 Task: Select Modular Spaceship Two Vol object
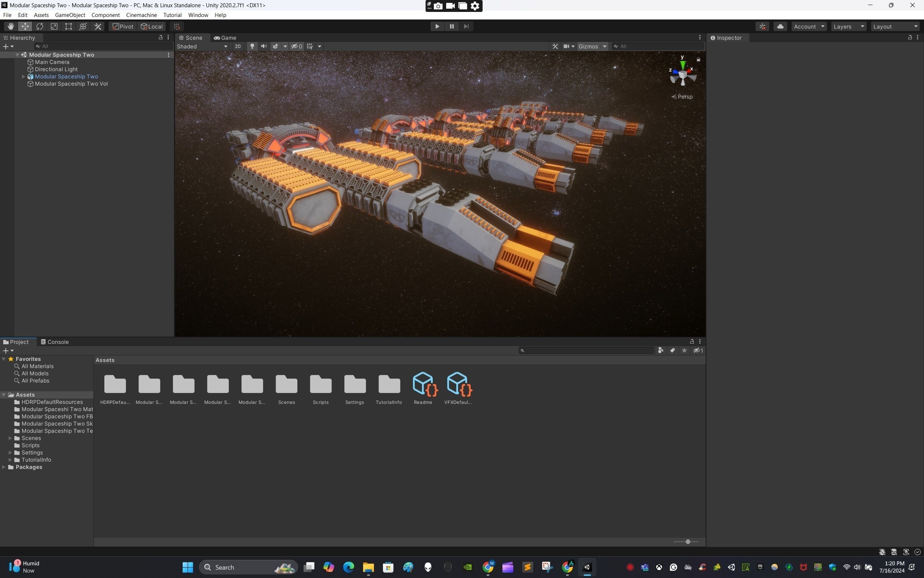[71, 84]
